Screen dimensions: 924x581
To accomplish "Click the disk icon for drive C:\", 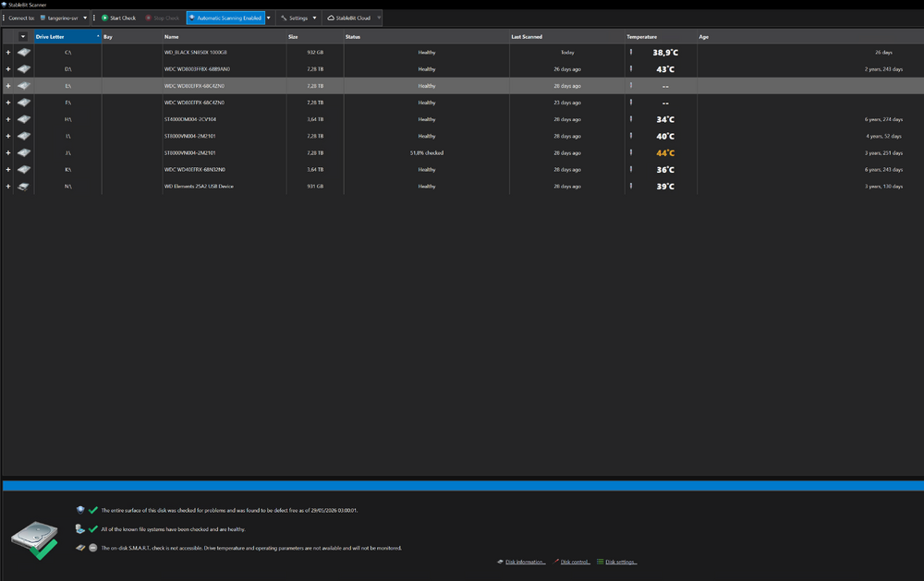I will [24, 53].
